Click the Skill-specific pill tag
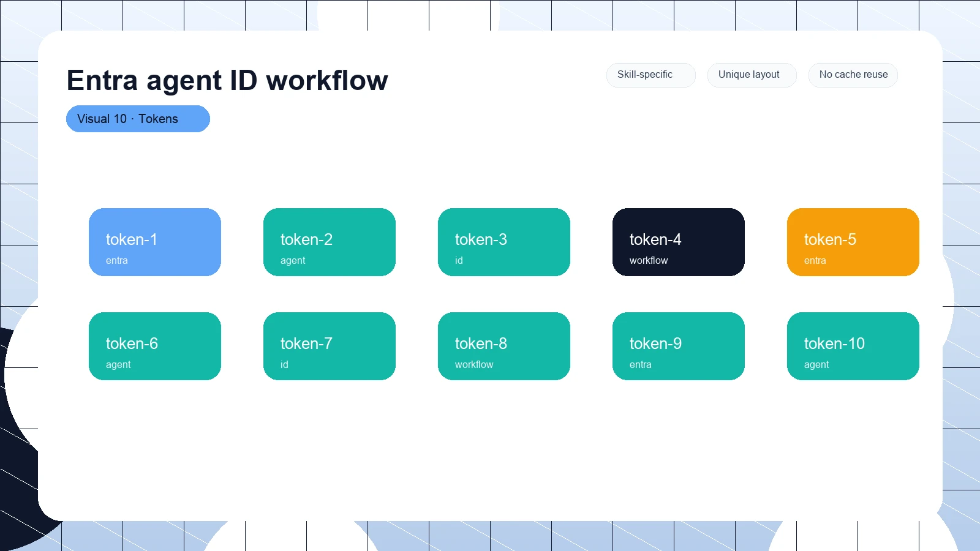This screenshot has height=551, width=980. tap(650, 75)
